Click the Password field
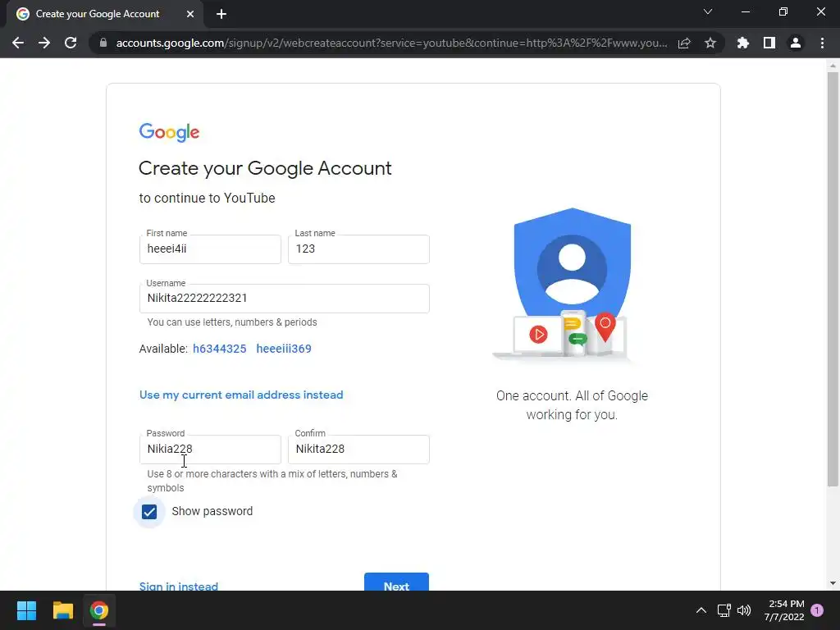 [x=210, y=450]
